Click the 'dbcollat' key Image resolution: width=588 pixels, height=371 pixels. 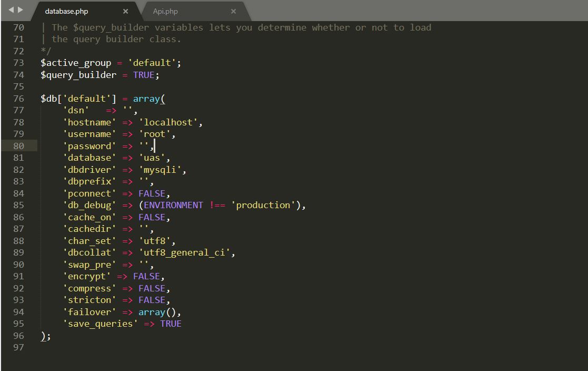click(x=89, y=253)
